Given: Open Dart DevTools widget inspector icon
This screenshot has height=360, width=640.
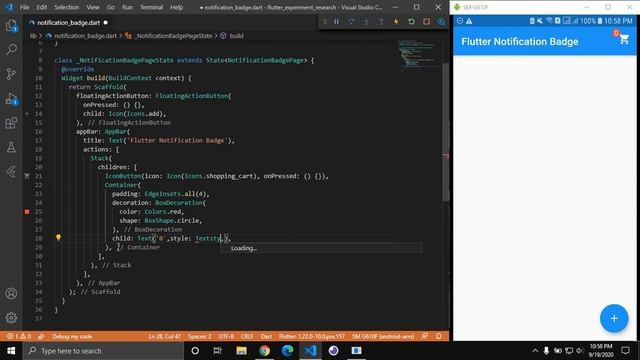Looking at the screenshot, I should 441,22.
